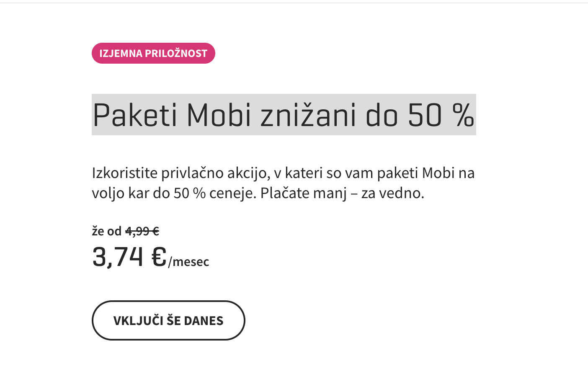Click the VKLJUČI ŠE DANES button
The image size is (588, 382).
coord(168,320)
